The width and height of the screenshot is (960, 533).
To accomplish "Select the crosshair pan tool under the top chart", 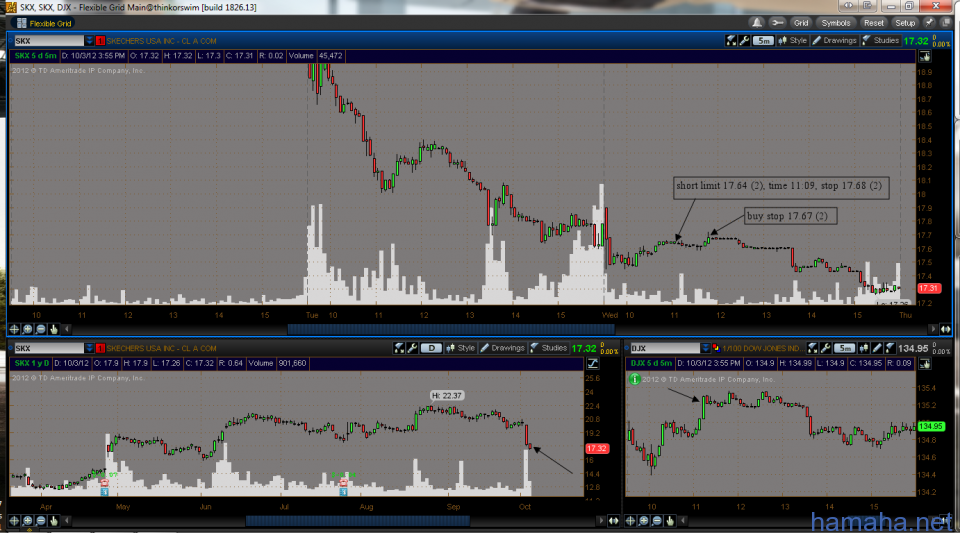I will (x=13, y=329).
